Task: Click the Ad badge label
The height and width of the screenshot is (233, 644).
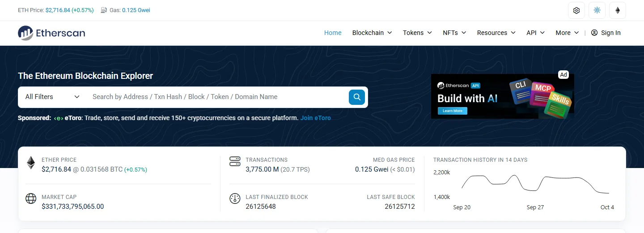Action: click(x=563, y=75)
